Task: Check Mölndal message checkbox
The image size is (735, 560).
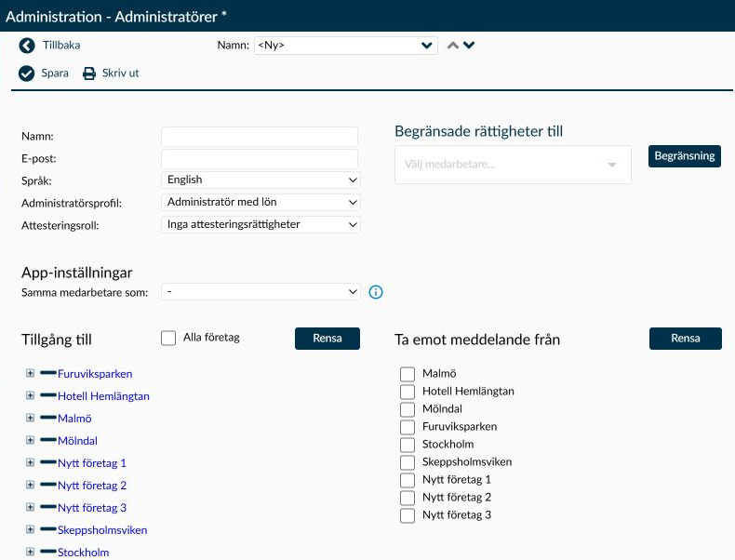Action: coord(408,409)
